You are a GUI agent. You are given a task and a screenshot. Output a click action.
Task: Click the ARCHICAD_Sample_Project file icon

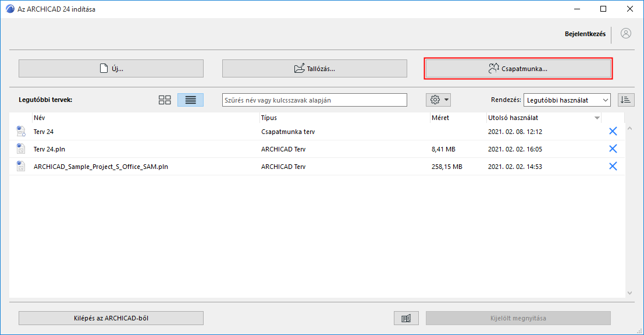20,166
